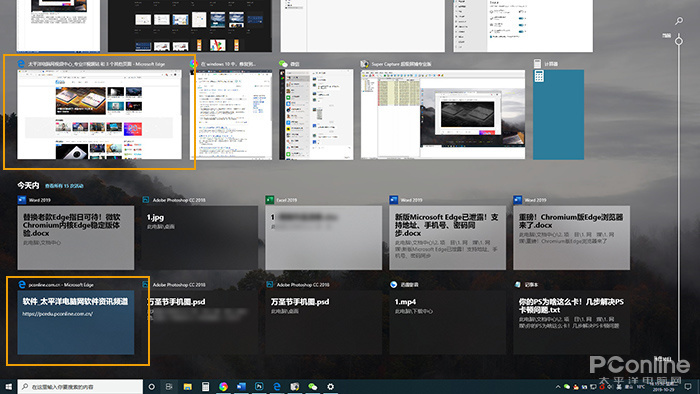The width and height of the screenshot is (700, 394).
Task: Expand hidden system tray icons chevron
Action: (558, 387)
